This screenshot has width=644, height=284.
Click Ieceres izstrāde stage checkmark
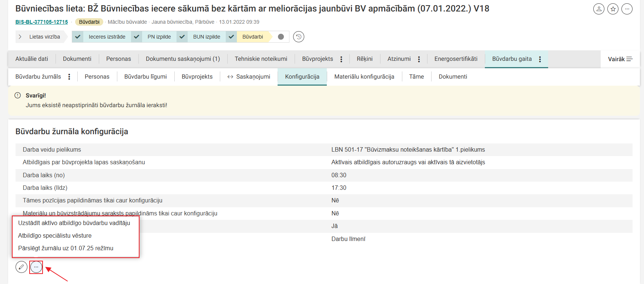[78, 37]
